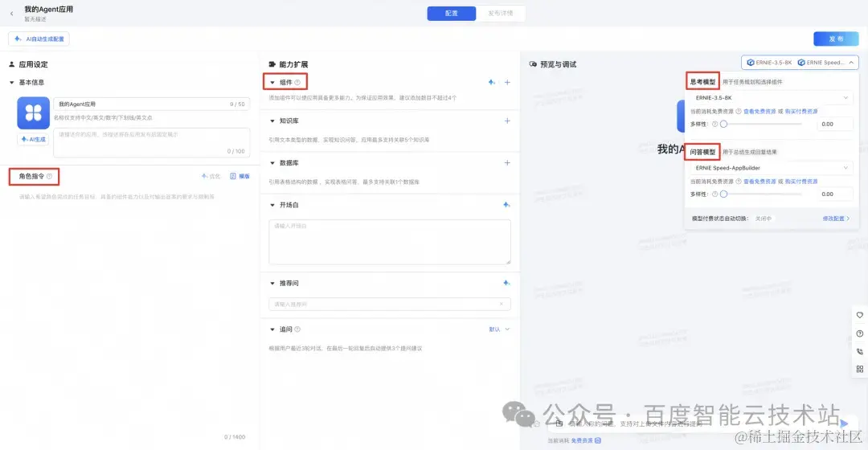
Task: Add a database via 数据库 plus
Action: (x=507, y=163)
